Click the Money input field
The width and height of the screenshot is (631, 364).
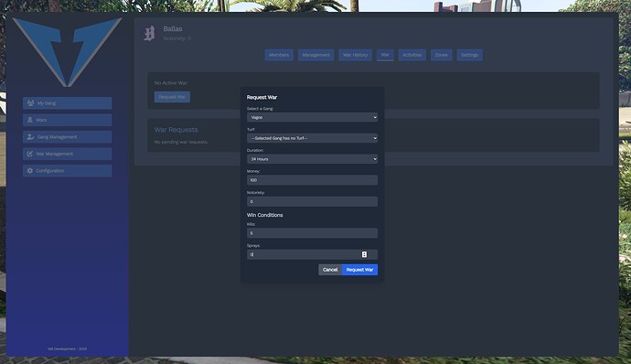[x=312, y=180]
